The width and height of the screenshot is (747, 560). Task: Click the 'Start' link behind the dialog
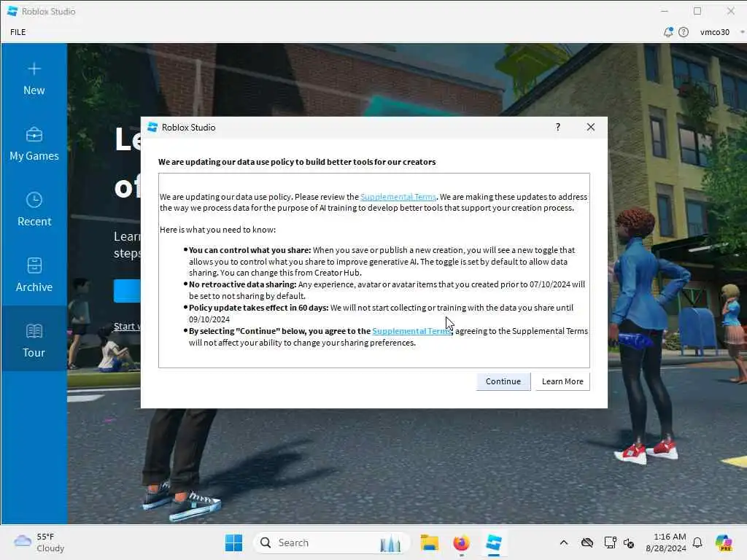126,326
